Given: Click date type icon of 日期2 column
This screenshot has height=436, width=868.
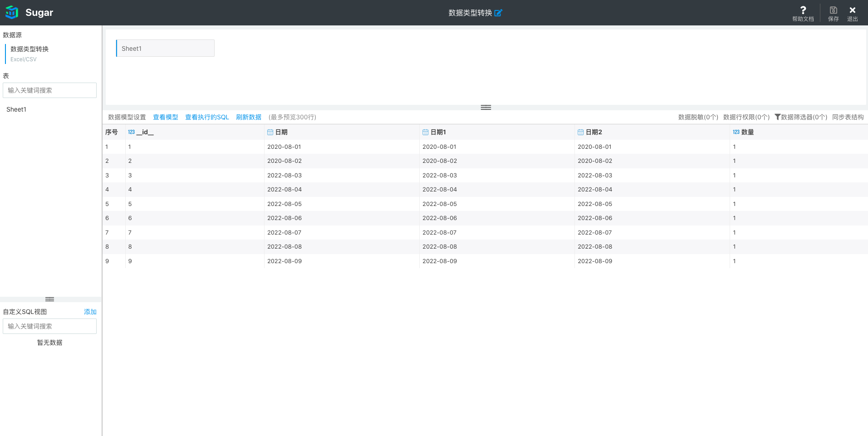Looking at the screenshot, I should coord(580,132).
